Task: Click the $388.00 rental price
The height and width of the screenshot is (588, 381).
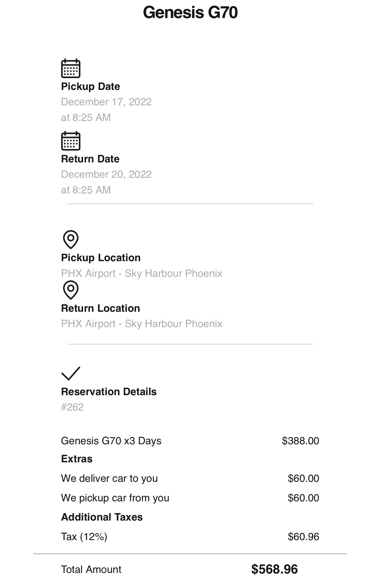Action: pos(300,441)
